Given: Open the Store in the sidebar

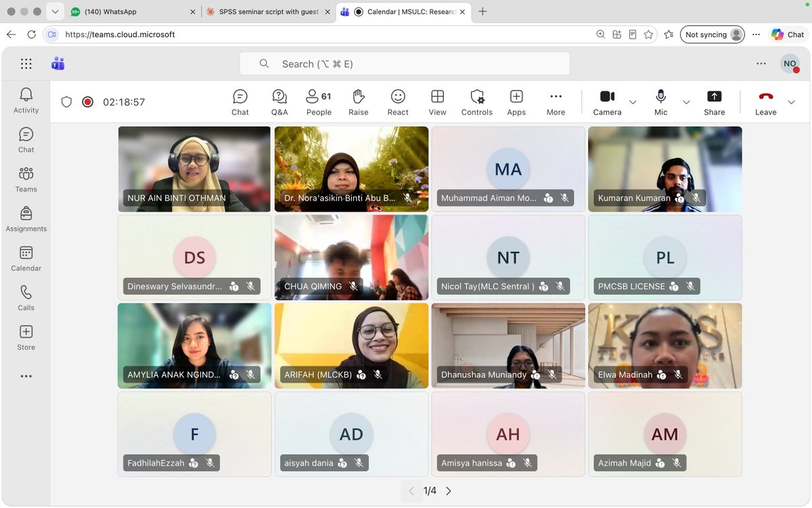Looking at the screenshot, I should pyautogui.click(x=26, y=337).
